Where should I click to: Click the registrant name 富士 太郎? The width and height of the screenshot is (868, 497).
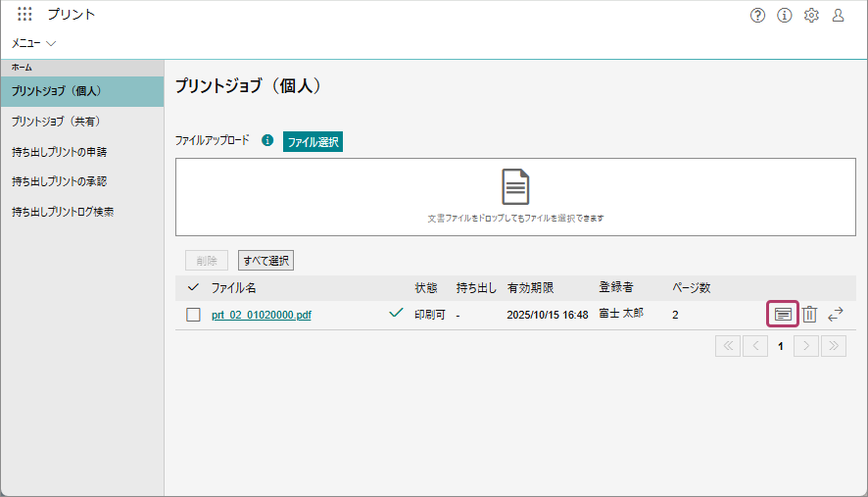click(x=621, y=314)
